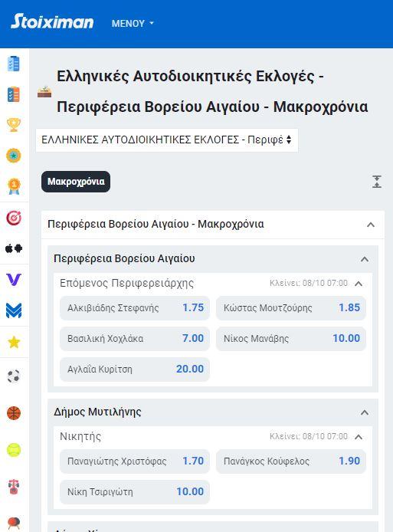Screen dimensions: 393x532
Task: Click the yellow star favorites icon
Action: point(14,342)
